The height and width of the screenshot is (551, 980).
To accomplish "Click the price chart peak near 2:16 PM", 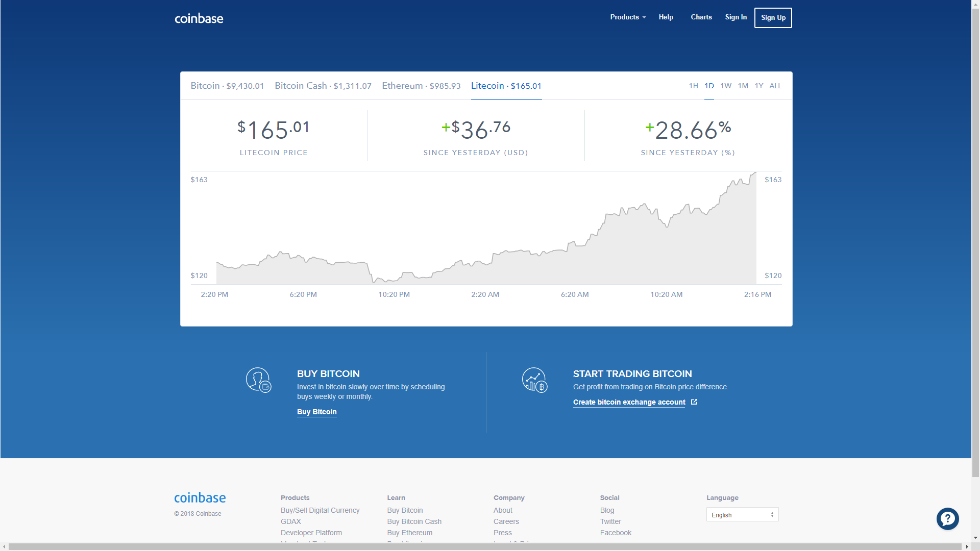I will 754,173.
